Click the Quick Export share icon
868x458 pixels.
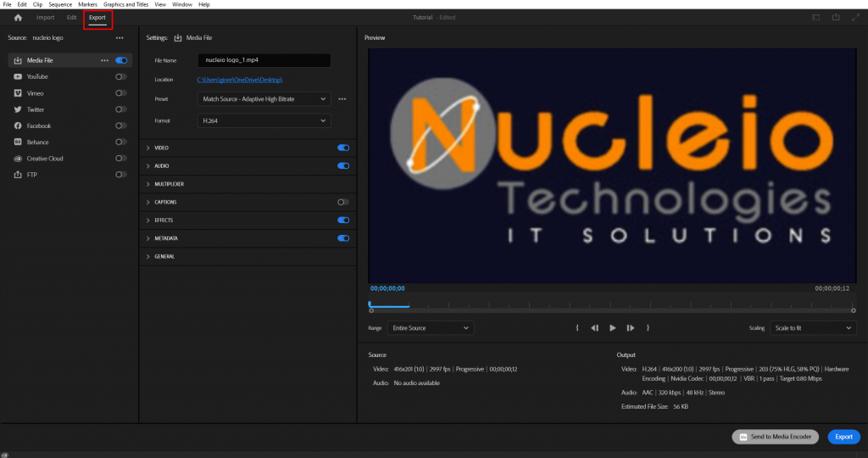(x=836, y=18)
